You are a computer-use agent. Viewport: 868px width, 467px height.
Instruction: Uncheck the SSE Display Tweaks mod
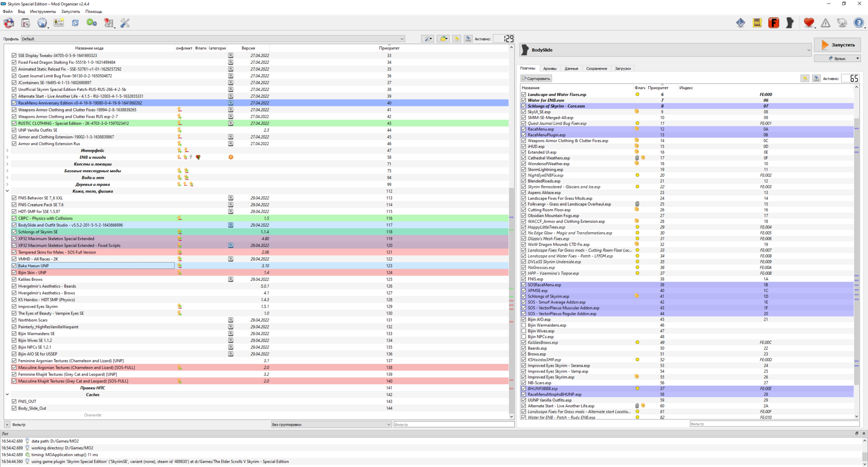(x=14, y=56)
